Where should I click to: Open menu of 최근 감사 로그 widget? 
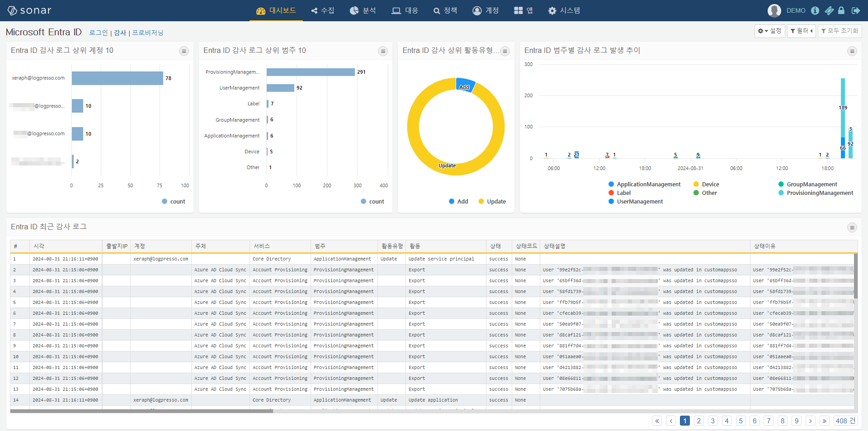pyautogui.click(x=852, y=227)
